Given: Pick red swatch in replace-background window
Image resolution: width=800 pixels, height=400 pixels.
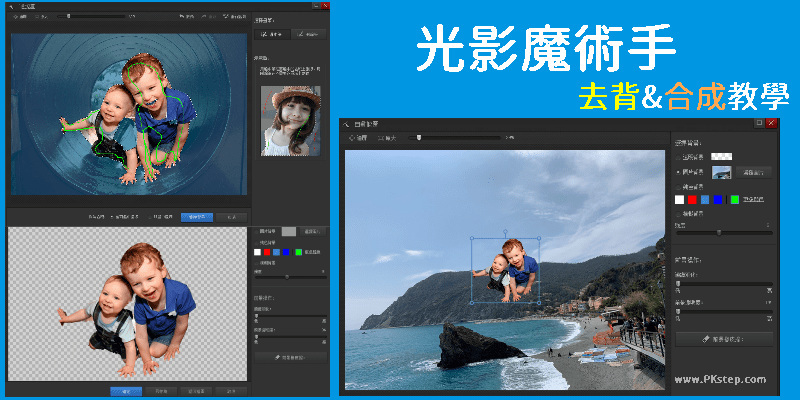Looking at the screenshot, I should pyautogui.click(x=692, y=199).
